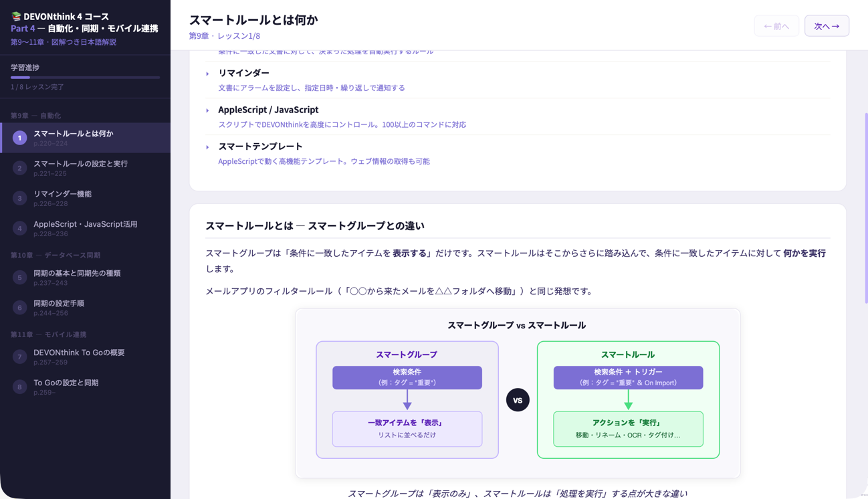Screen dimensions: 868x499
Task: Open lesson 同期の設定手順
Action: tap(59, 308)
